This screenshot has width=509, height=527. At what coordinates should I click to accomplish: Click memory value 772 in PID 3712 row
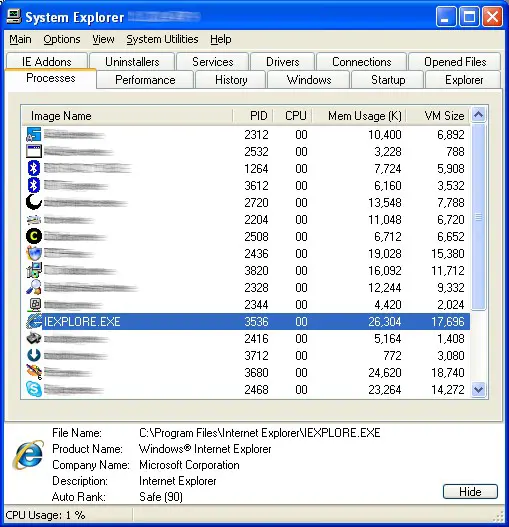[392, 356]
